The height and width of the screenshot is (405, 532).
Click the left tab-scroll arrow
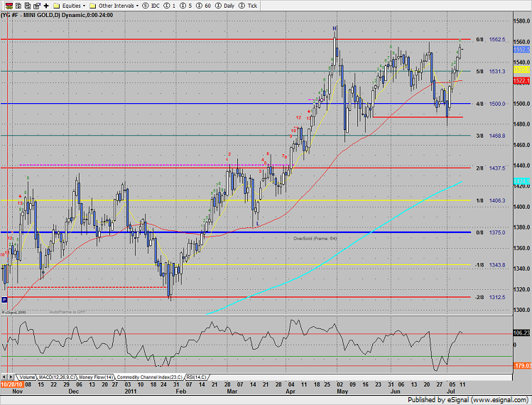[4, 377]
